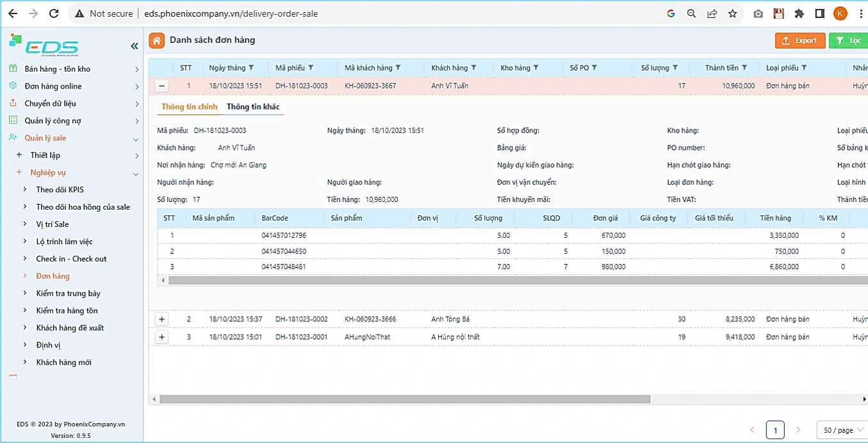
Task: Open Check in - Check out menu item
Action: [x=71, y=259]
